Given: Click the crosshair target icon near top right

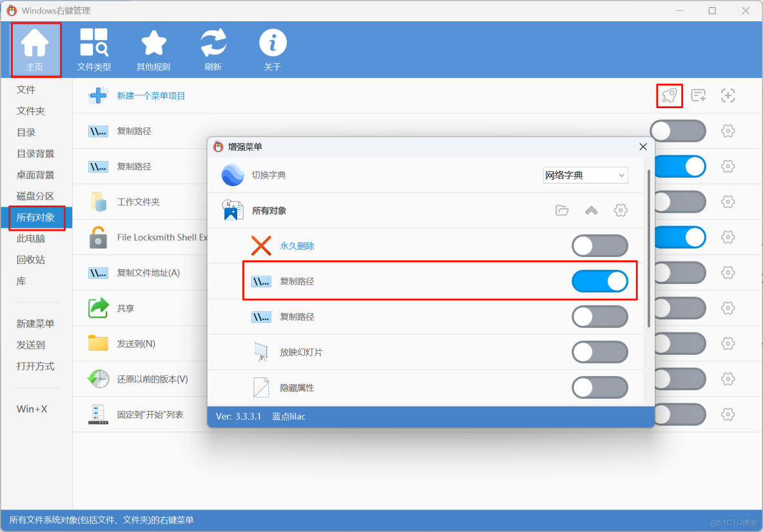Looking at the screenshot, I should tap(728, 95).
